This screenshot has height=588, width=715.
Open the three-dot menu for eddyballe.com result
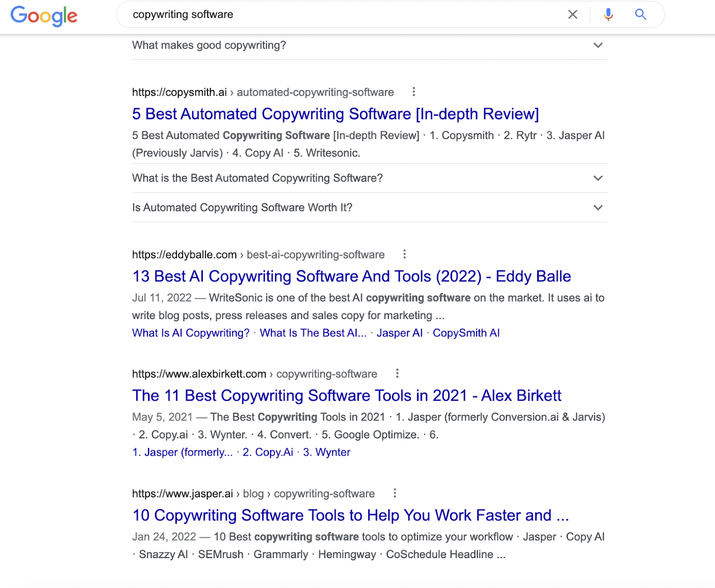point(404,254)
